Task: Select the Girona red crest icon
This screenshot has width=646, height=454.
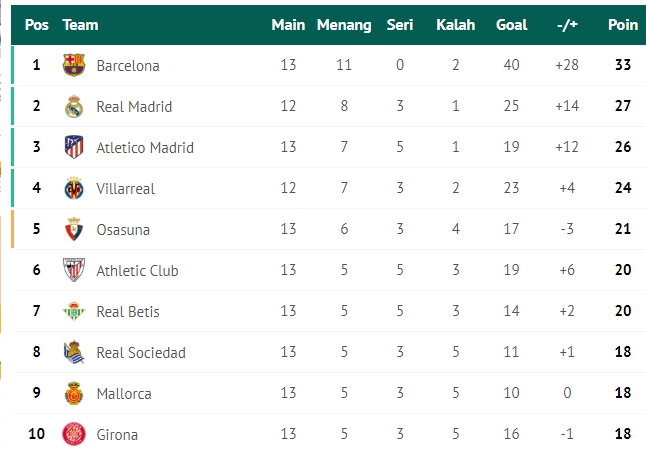Action: (74, 434)
